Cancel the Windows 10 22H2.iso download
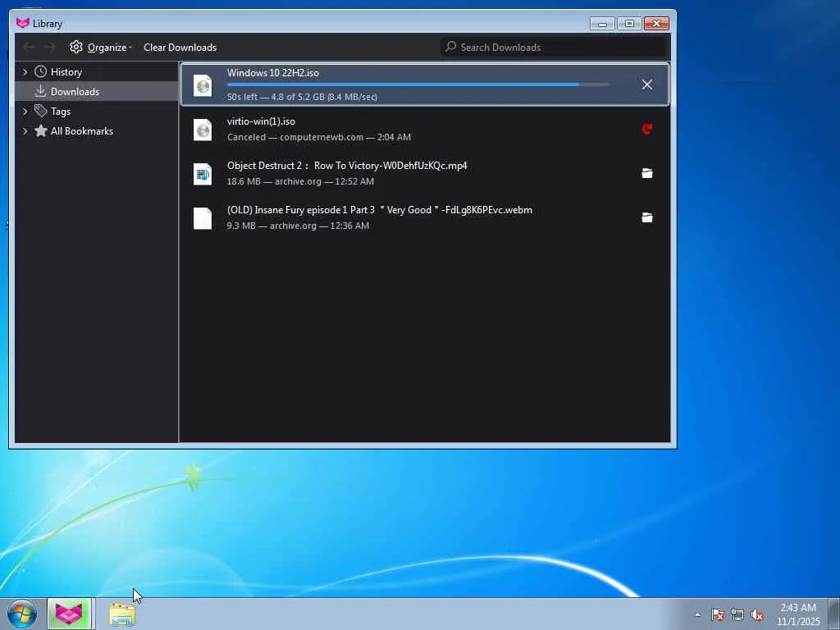Viewport: 840px width, 630px height. click(x=646, y=84)
